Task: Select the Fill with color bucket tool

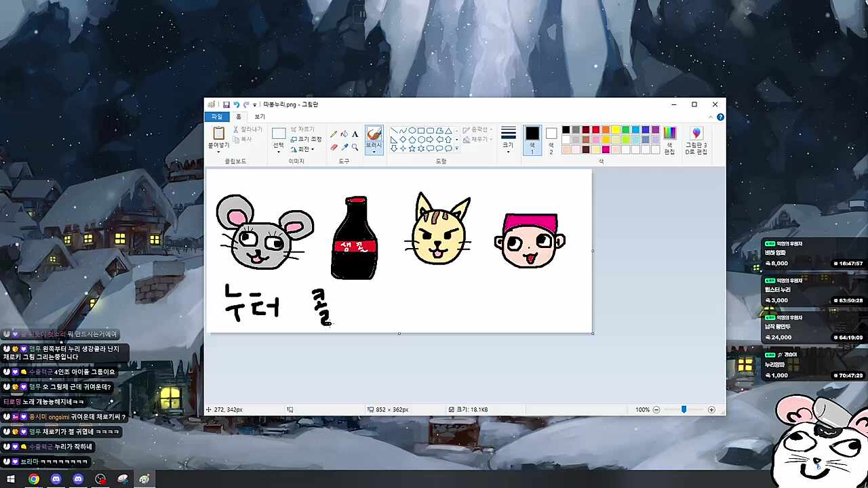Action: click(x=344, y=134)
